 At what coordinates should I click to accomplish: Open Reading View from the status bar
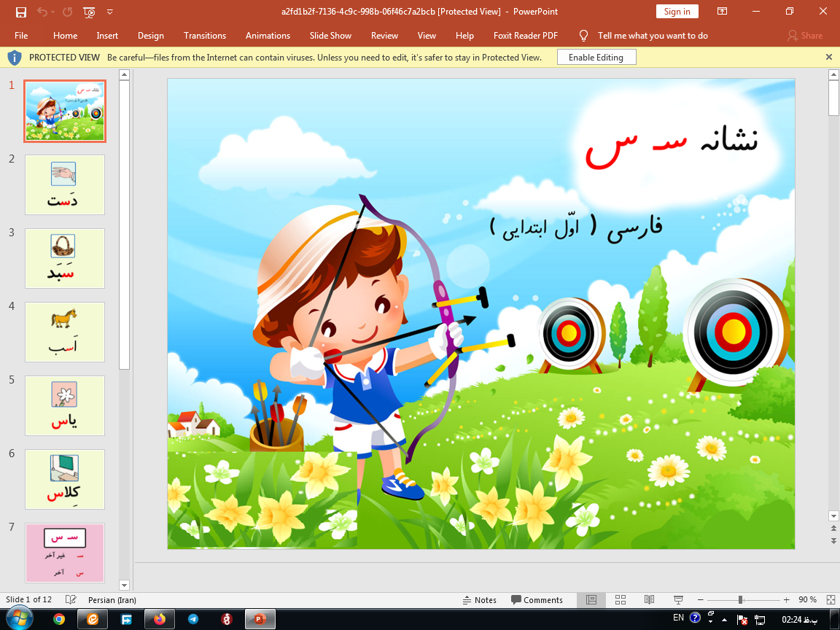click(648, 600)
